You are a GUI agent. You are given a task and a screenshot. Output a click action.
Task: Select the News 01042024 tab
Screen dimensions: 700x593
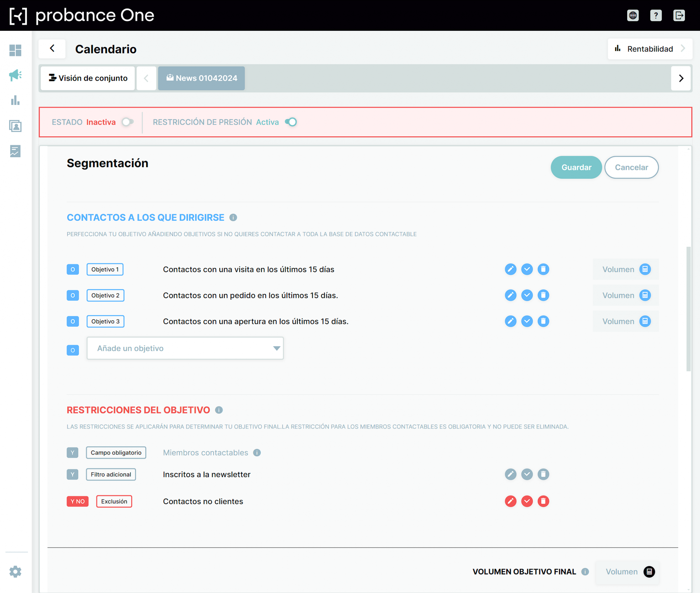[x=201, y=78]
